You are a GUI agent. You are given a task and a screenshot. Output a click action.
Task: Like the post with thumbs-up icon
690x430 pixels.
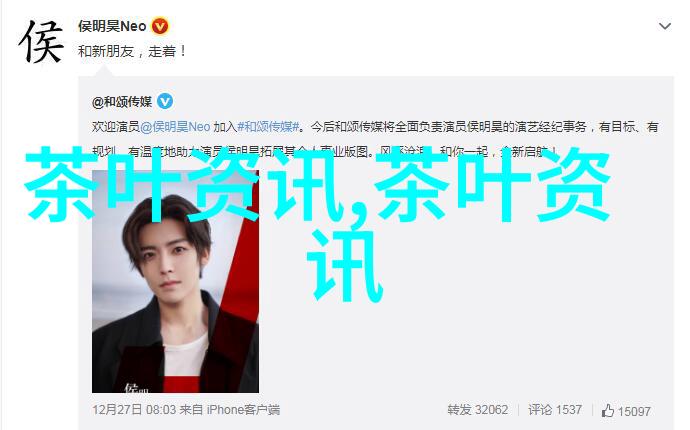coord(608,411)
